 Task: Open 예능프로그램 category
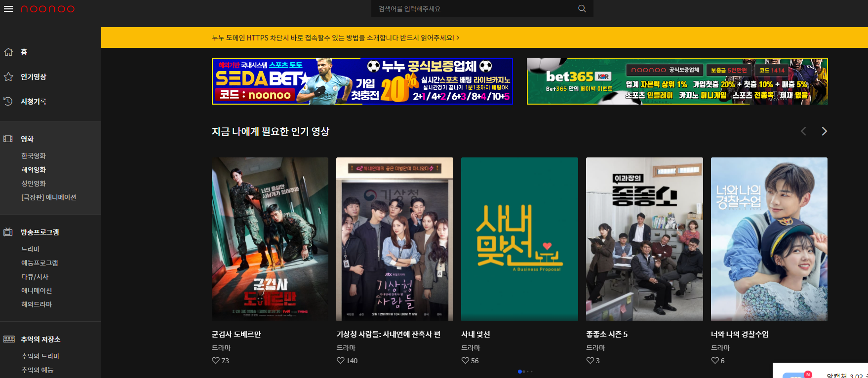pyautogui.click(x=39, y=263)
